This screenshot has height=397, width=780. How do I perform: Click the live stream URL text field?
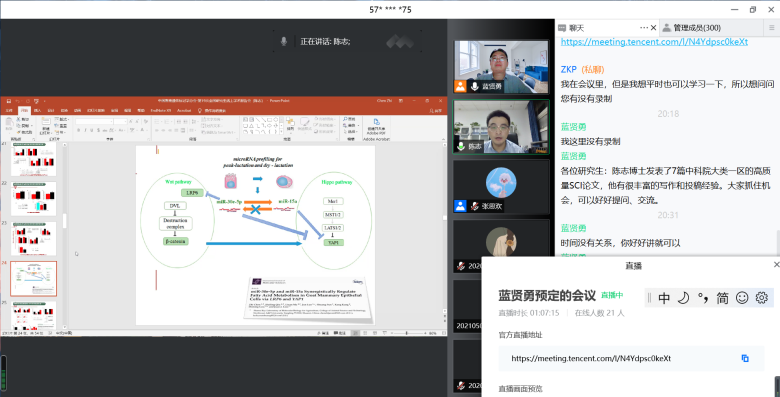pyautogui.click(x=631, y=358)
